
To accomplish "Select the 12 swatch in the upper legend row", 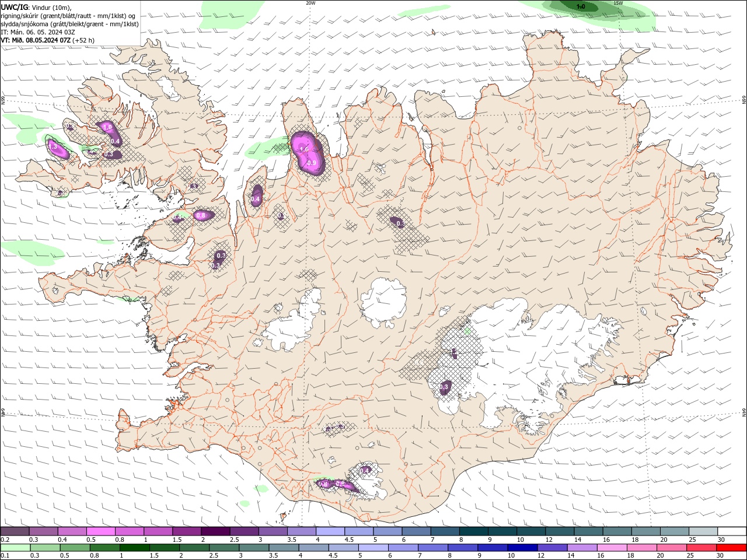I will click(x=559, y=531).
